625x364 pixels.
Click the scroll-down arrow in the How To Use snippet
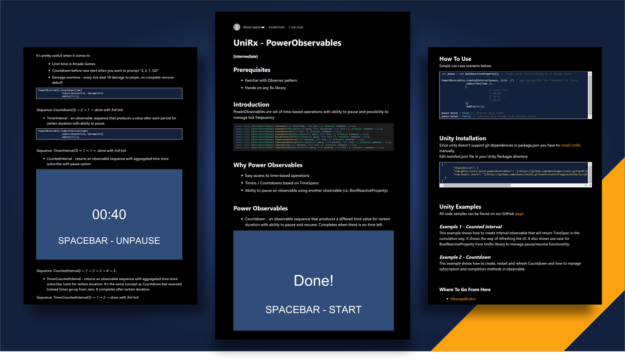pos(590,116)
